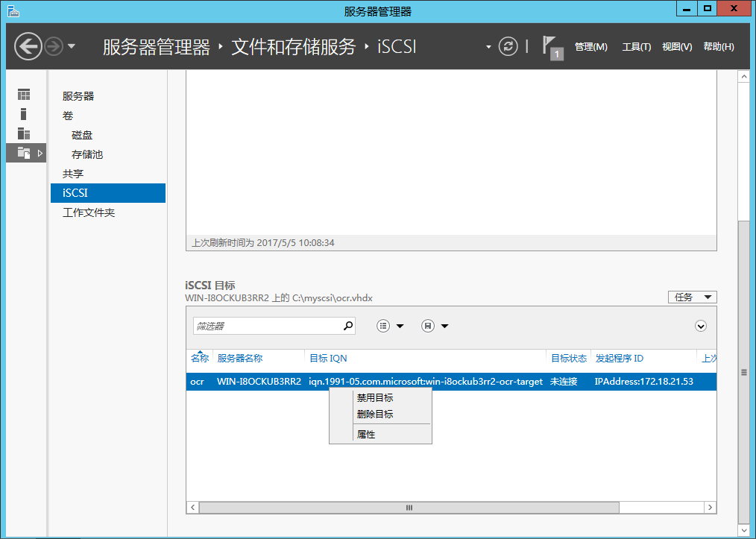The image size is (756, 539).
Task: Choose 删除目标 from context menu
Action: click(380, 415)
